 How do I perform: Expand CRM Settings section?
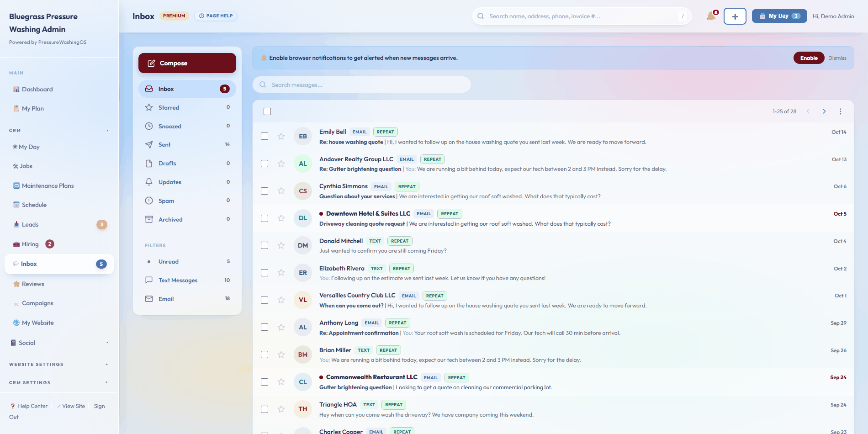coord(59,383)
